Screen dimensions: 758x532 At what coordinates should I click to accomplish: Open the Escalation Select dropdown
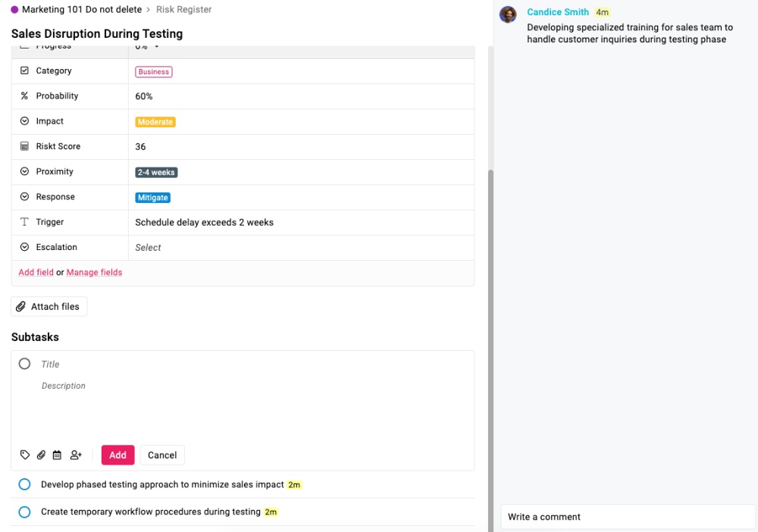149,248
